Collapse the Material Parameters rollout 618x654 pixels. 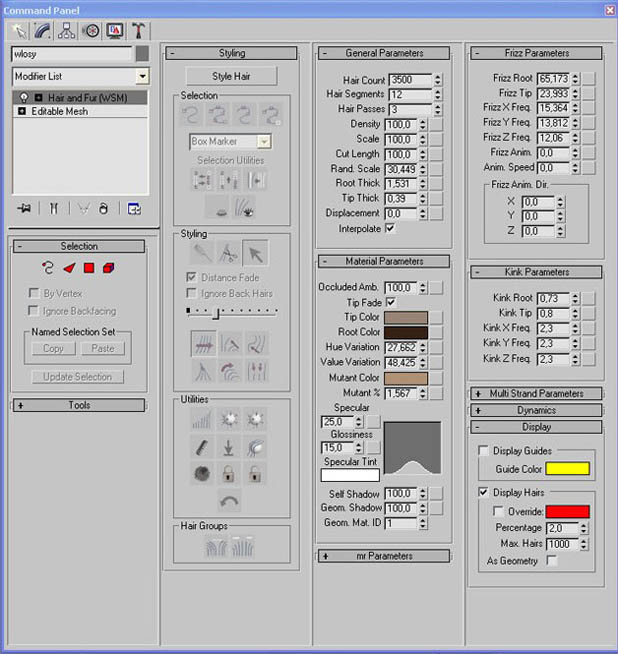click(384, 262)
